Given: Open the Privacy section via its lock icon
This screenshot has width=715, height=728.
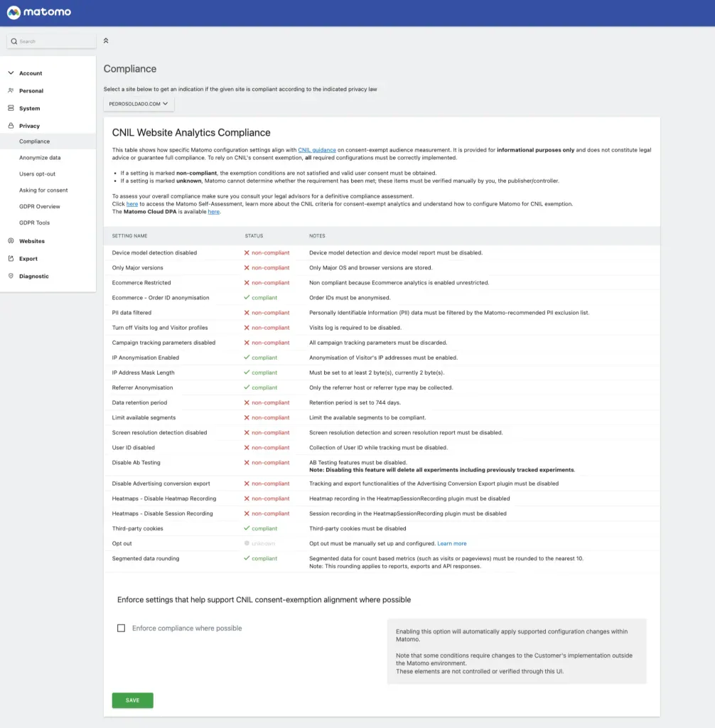Looking at the screenshot, I should pos(11,124).
